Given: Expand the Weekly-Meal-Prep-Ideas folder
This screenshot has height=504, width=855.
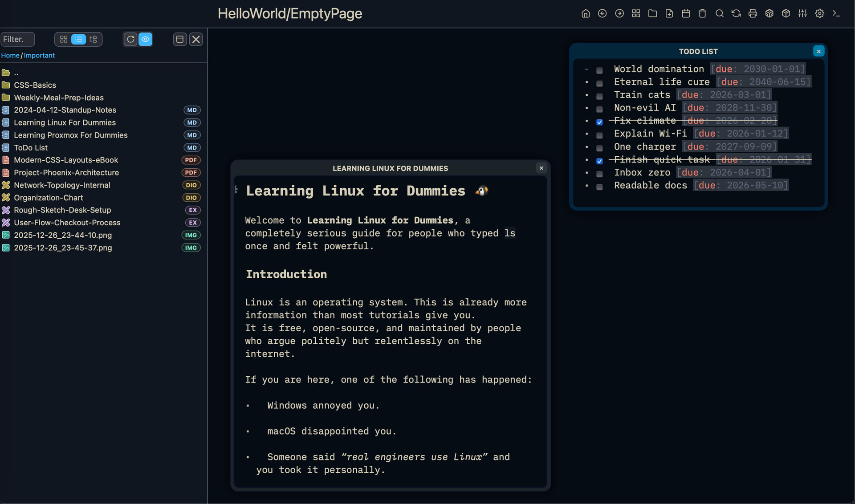Looking at the screenshot, I should coord(58,98).
